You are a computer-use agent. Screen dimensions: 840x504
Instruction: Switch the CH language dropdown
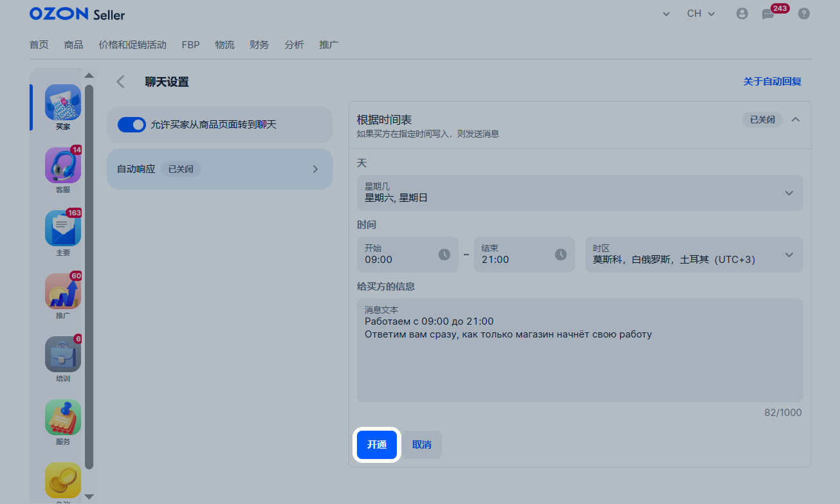coord(700,14)
